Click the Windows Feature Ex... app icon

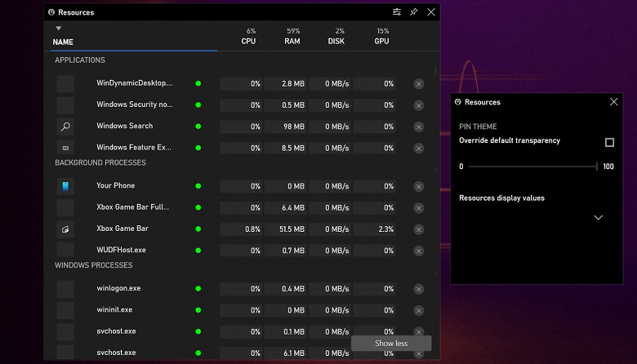[65, 148]
